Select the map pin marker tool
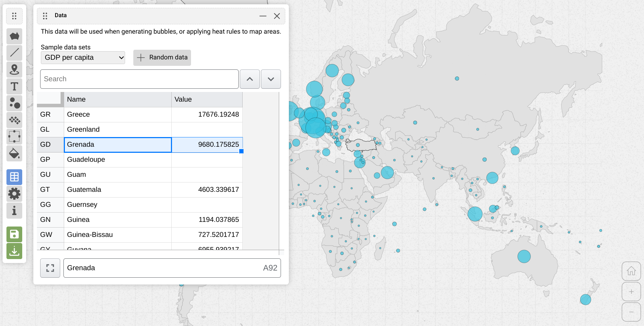The width and height of the screenshot is (644, 326). click(14, 69)
